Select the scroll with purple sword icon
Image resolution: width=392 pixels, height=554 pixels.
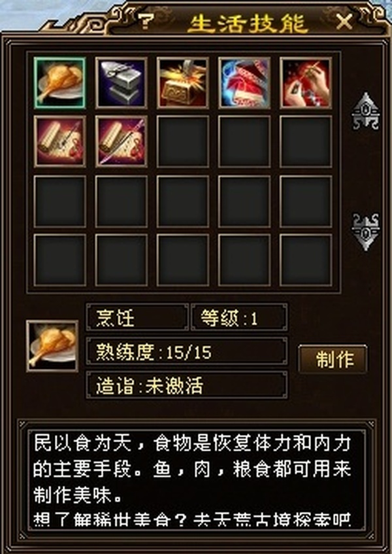[x=122, y=141]
